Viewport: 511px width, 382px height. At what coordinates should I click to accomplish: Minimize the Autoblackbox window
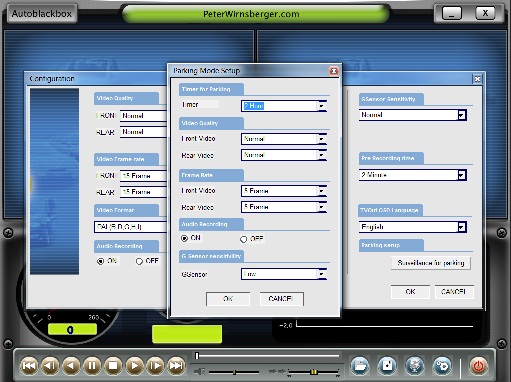[x=452, y=14]
